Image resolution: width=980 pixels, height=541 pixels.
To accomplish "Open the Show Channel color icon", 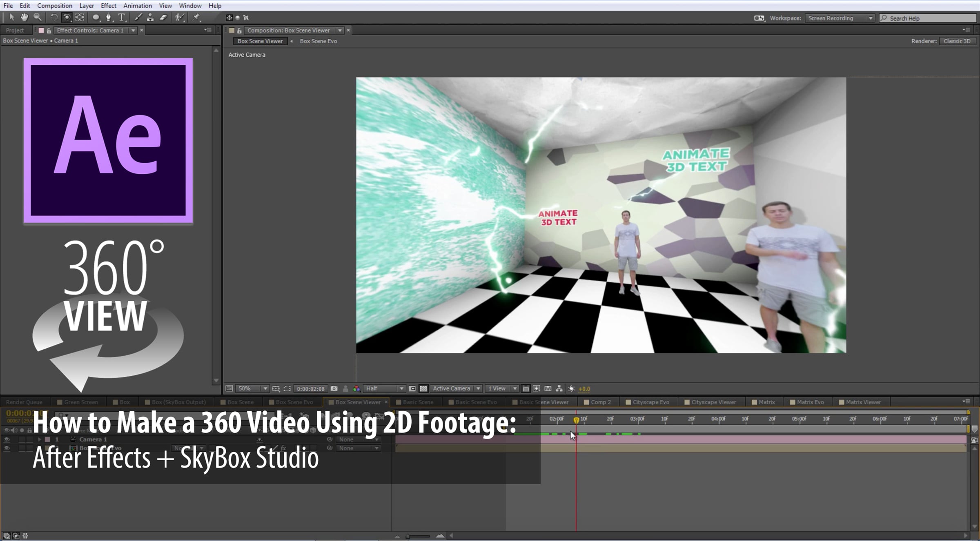I will click(356, 388).
